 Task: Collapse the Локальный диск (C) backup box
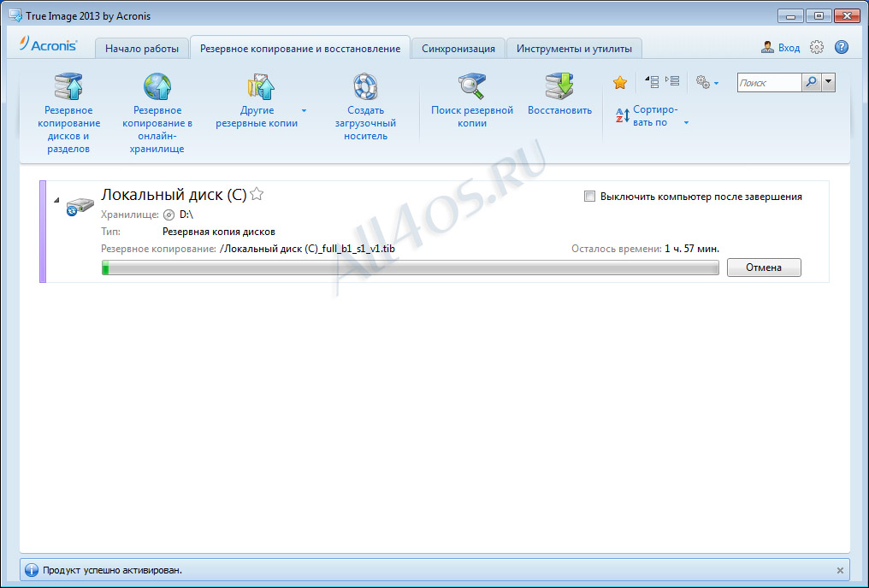pos(56,200)
